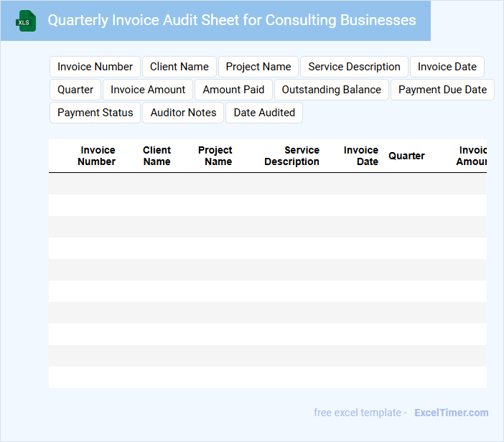
Task: Select the Service Description column header
Action: 291,156
